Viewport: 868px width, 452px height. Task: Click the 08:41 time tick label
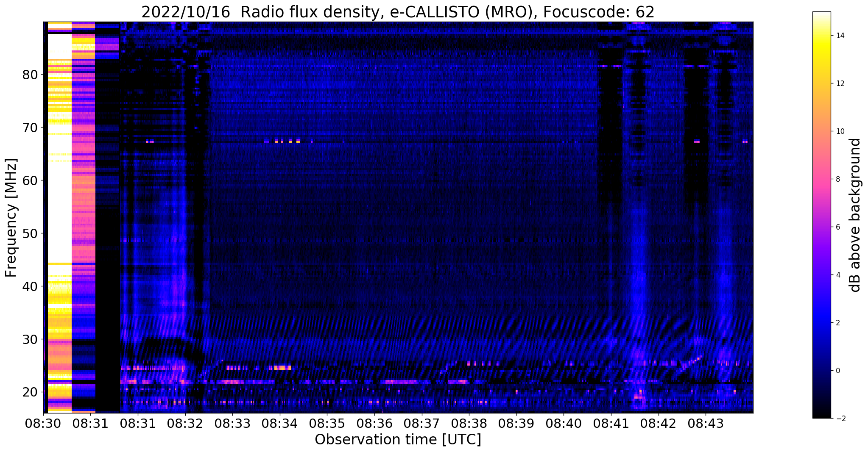[x=611, y=423]
